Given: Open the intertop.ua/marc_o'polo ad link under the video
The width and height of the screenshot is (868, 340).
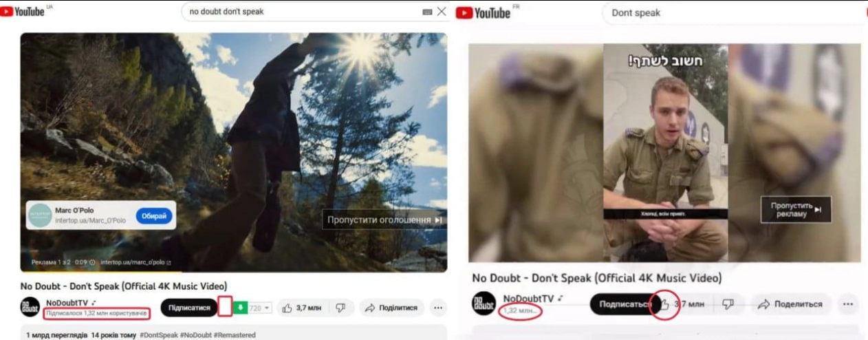Looking at the screenshot, I should [x=135, y=262].
